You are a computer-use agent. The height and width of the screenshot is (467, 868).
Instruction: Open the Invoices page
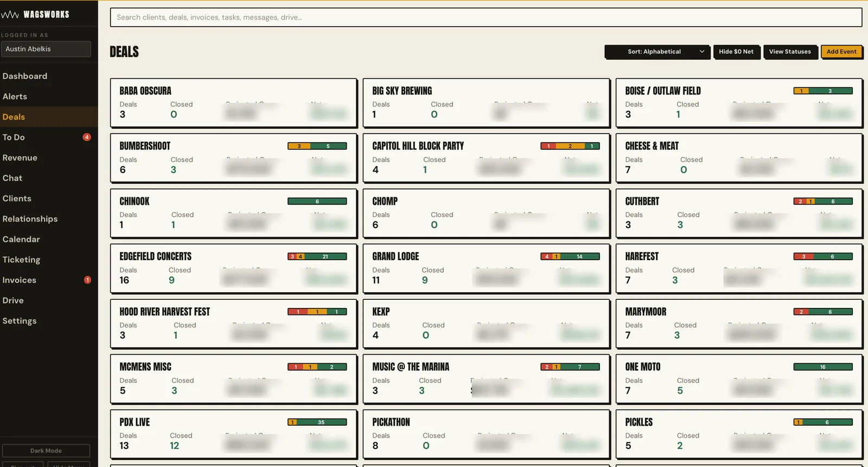pos(20,280)
